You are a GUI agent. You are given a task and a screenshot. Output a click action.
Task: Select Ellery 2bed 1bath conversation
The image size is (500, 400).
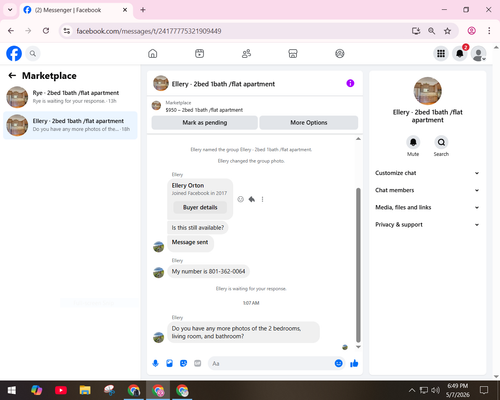[x=70, y=125]
